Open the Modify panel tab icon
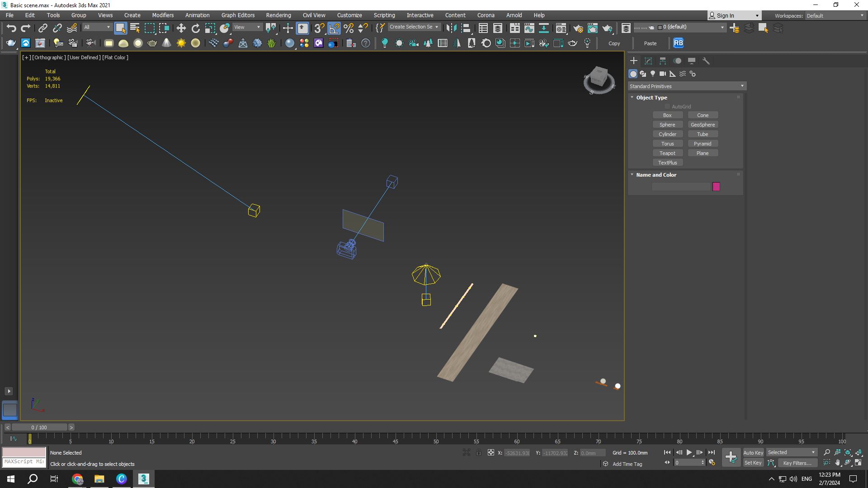 click(648, 61)
